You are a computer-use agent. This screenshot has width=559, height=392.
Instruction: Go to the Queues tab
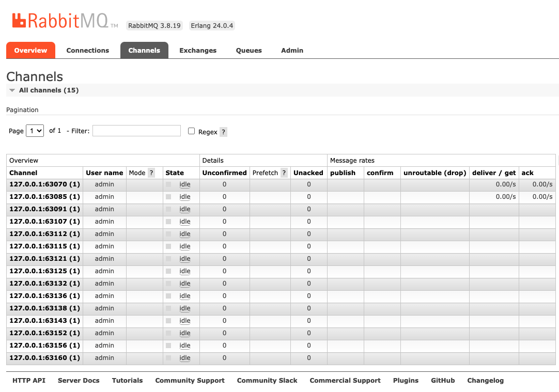pos(249,50)
